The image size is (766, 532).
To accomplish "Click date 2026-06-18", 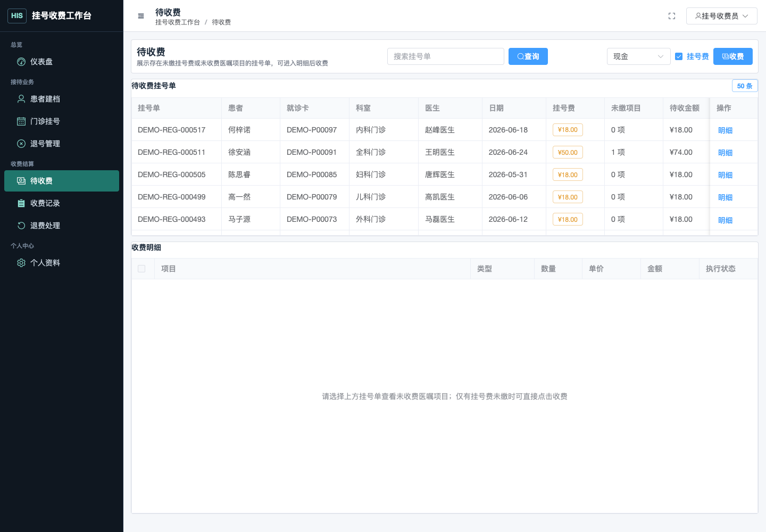I will click(508, 130).
